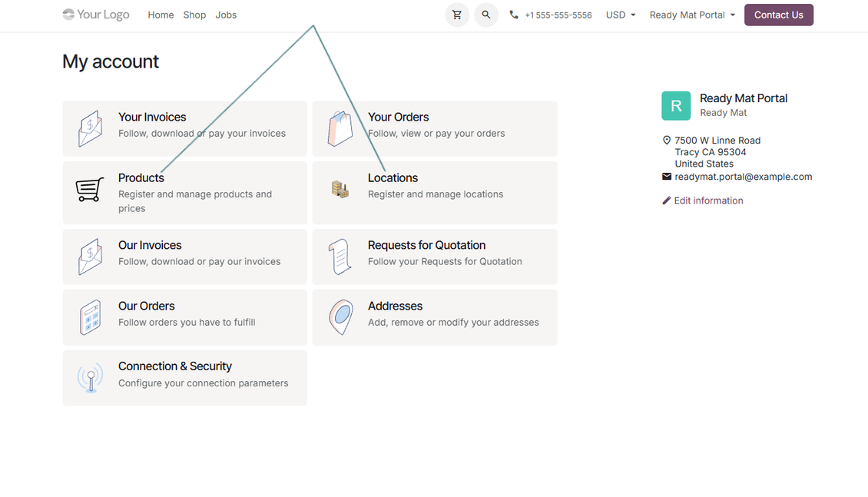
Task: Click the Connection & Security antenna icon
Action: [90, 377]
